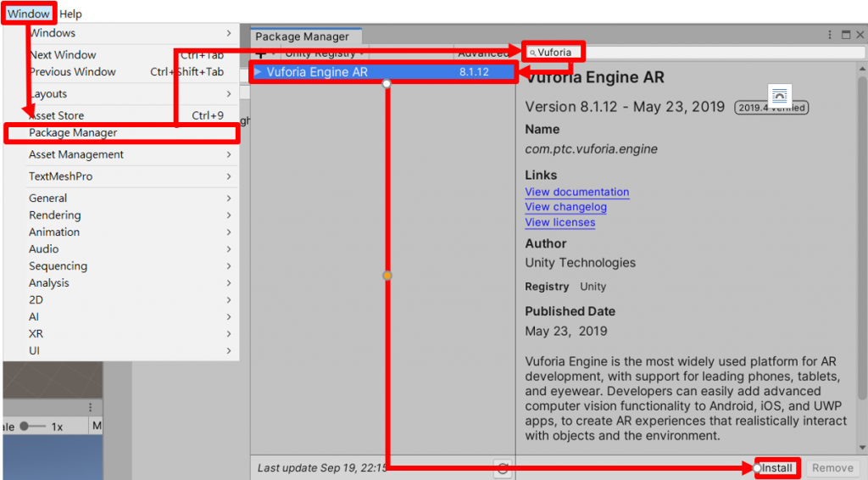Screen dimensions: 868x480
Task: Select Package Manager menu entry
Action: (x=122, y=133)
